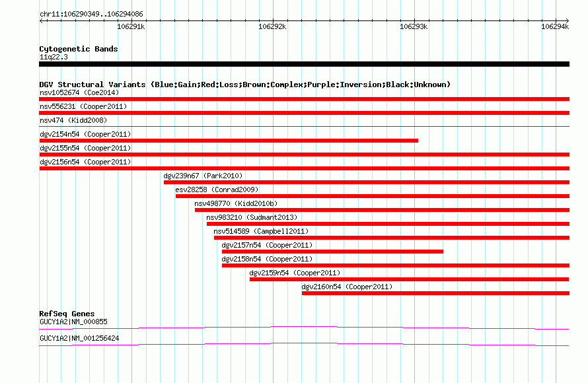This screenshot has width=588, height=383.
Task: Click the red bar under dgv2159n54
Action: 410,279
